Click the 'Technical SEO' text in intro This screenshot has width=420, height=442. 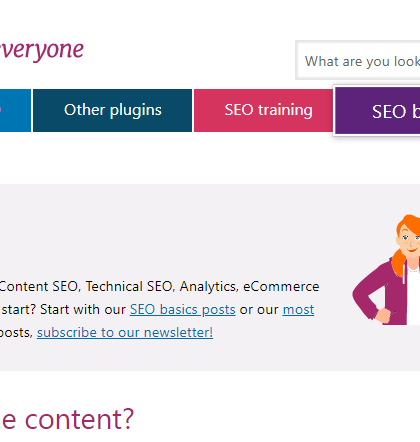(130, 287)
